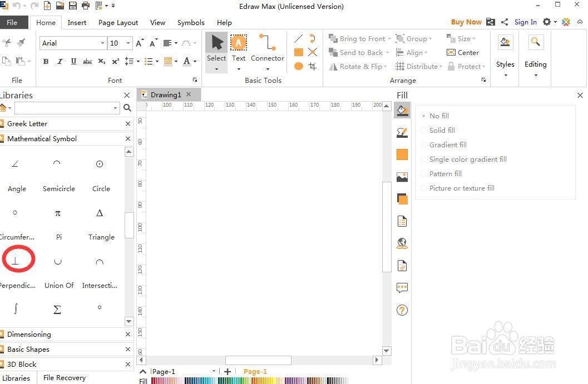Open the comment pane icon in sidebar

tap(402, 288)
